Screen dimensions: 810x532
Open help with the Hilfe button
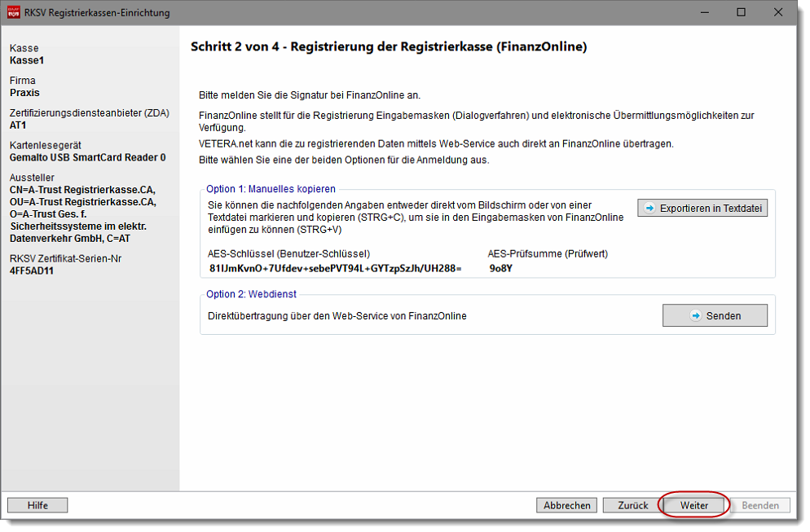tap(37, 505)
